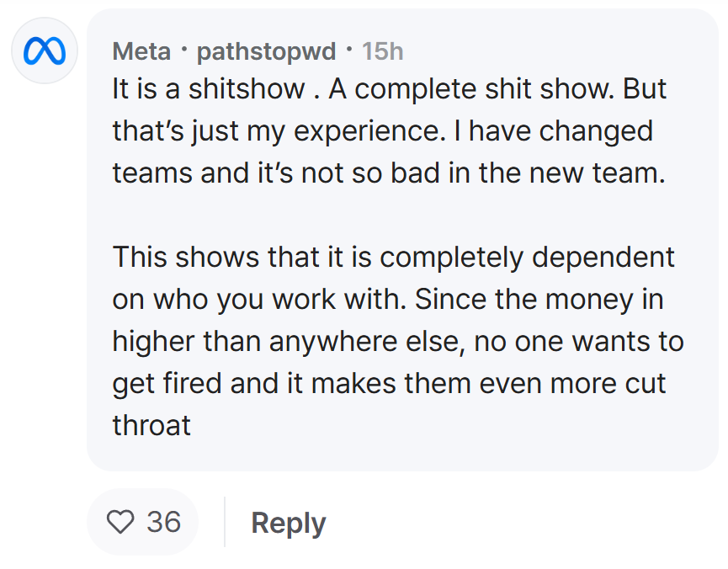
Task: Click the word 'dependent' in the comment
Action: (603, 258)
